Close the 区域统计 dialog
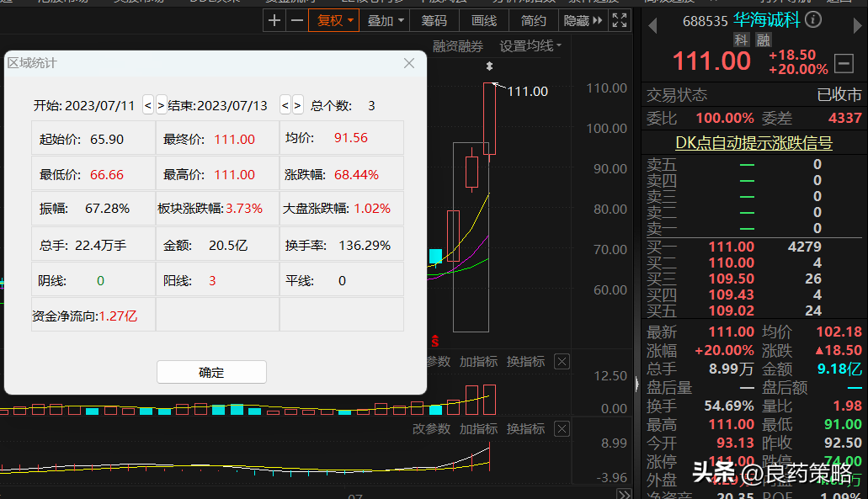The image size is (868, 499). (x=409, y=63)
